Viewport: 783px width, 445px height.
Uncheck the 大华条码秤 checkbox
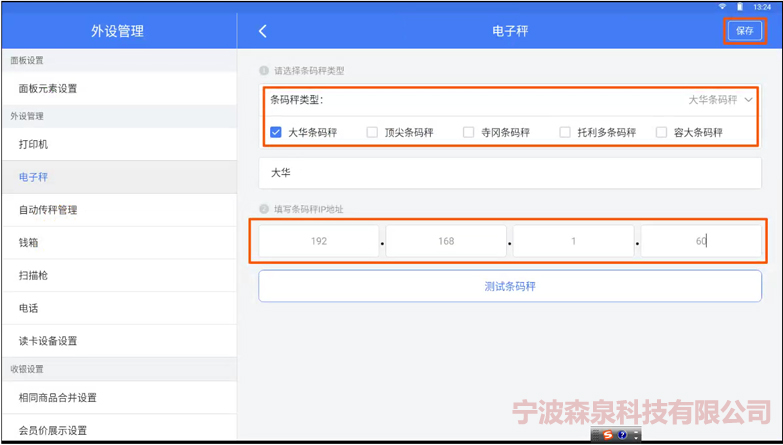pos(275,132)
